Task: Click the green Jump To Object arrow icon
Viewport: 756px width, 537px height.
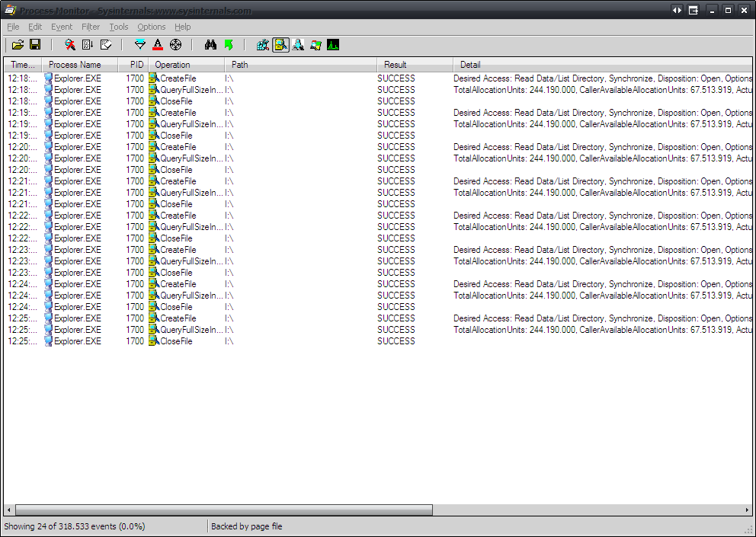Action: coord(229,45)
